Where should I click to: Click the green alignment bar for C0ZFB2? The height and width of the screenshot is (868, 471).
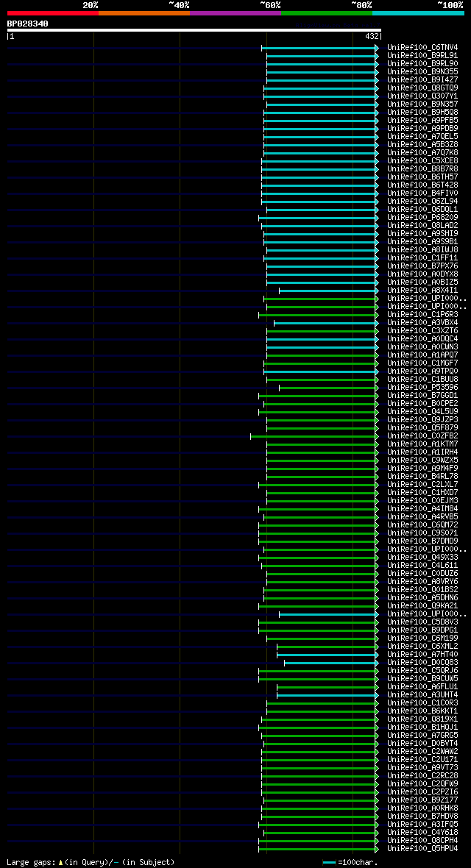click(314, 437)
